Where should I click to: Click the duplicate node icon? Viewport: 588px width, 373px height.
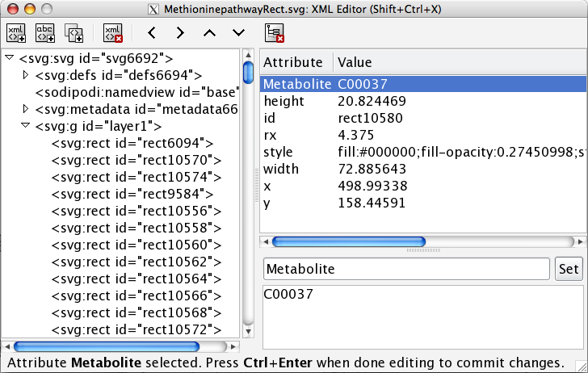pos(73,33)
